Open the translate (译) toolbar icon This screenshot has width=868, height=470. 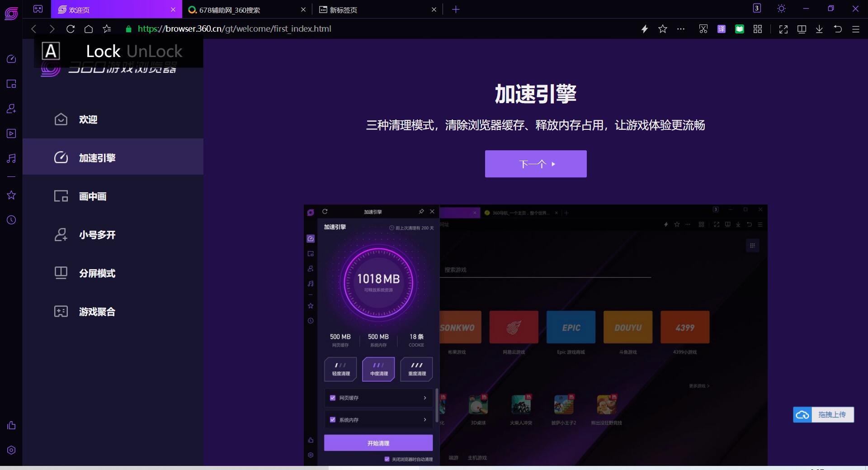[x=721, y=28]
